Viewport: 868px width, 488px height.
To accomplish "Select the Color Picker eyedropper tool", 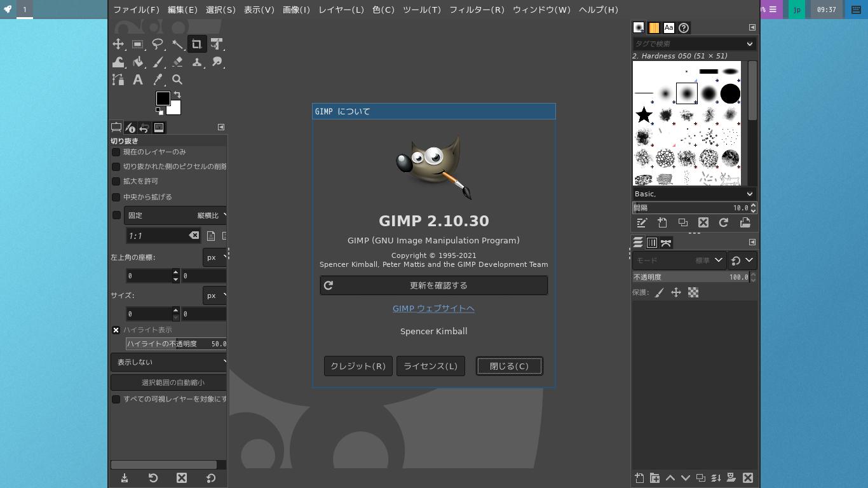I will coord(158,79).
